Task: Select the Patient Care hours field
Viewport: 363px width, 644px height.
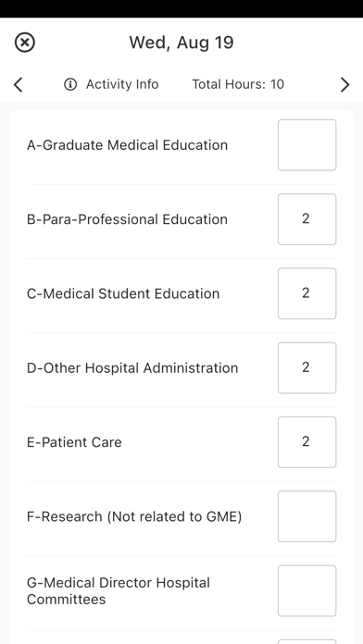Action: tap(307, 442)
